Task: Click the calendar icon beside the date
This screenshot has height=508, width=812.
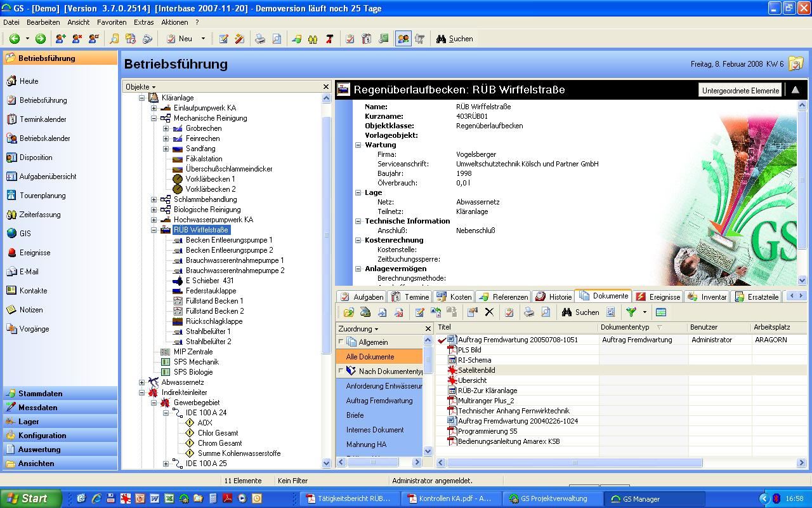Action: [x=796, y=63]
